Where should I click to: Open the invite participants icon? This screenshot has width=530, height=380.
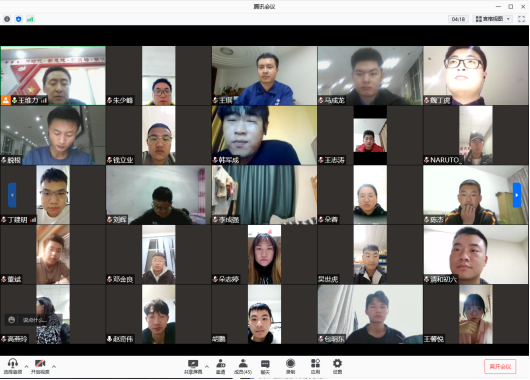[x=221, y=366]
